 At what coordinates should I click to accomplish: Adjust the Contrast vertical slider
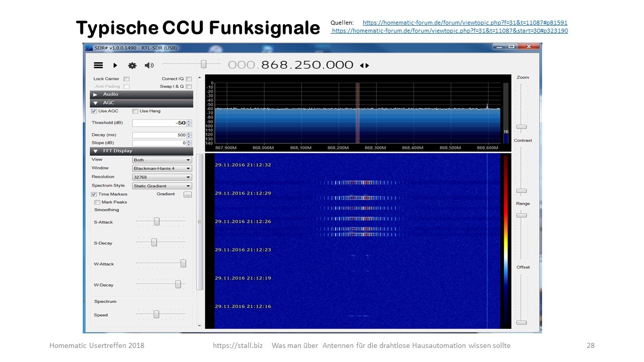click(522, 191)
